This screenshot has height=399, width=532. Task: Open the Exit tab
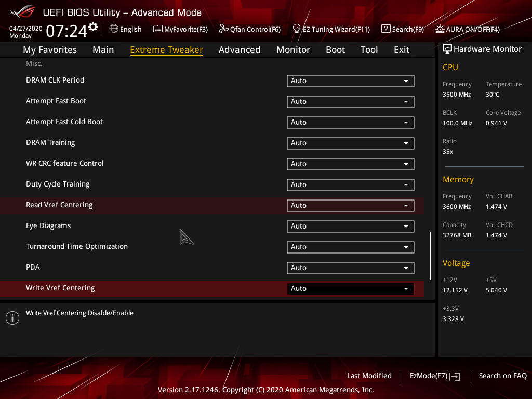click(x=402, y=50)
